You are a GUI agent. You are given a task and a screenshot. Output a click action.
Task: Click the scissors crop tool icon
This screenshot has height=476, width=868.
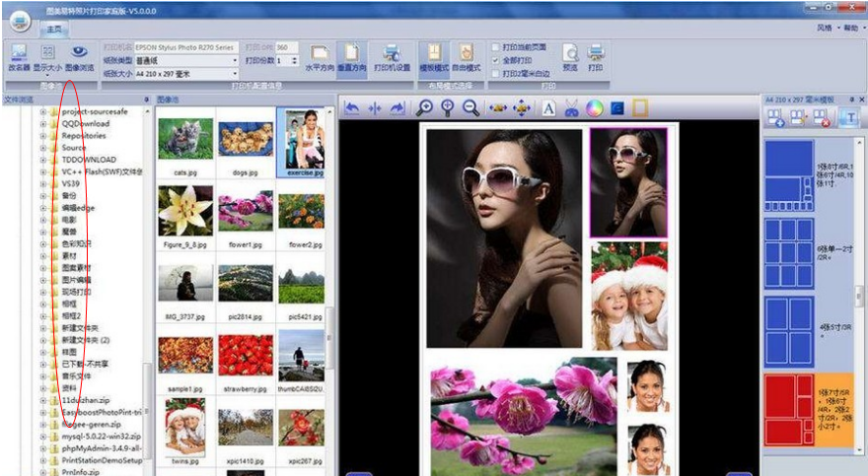click(571, 108)
